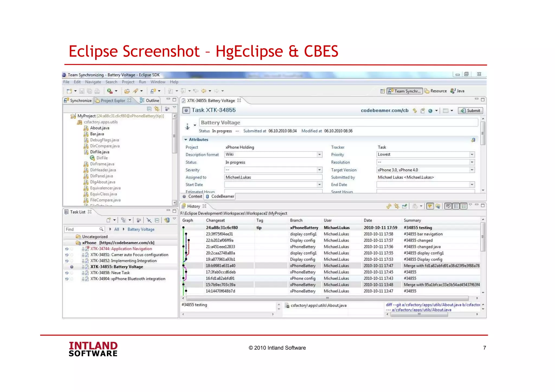Switch to the Resource perspective
Image resolution: width=555 pixels, height=392 pixels.
435,91
